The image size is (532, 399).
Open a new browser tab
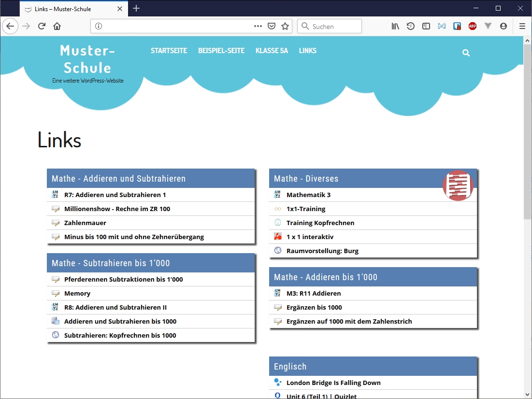pyautogui.click(x=136, y=9)
